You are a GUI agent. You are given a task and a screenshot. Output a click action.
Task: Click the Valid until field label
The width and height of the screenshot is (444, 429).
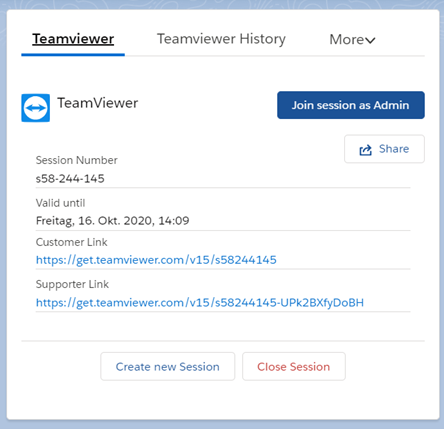[60, 203]
